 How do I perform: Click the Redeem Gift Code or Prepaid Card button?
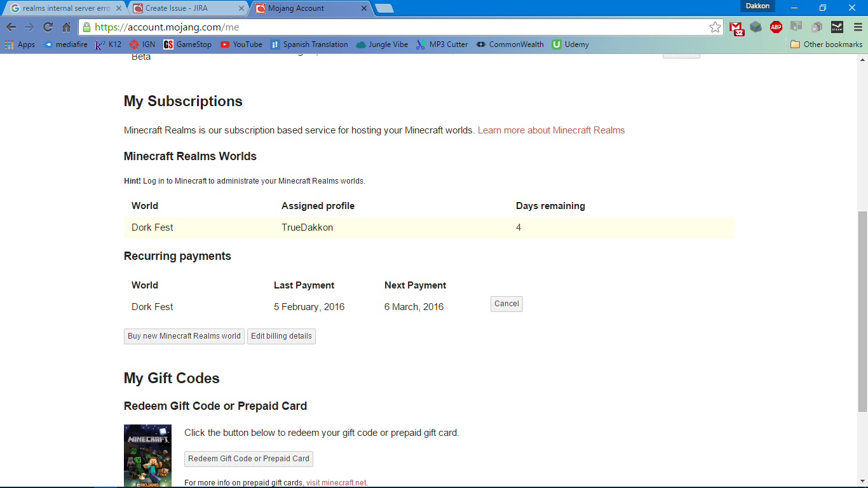click(x=248, y=459)
